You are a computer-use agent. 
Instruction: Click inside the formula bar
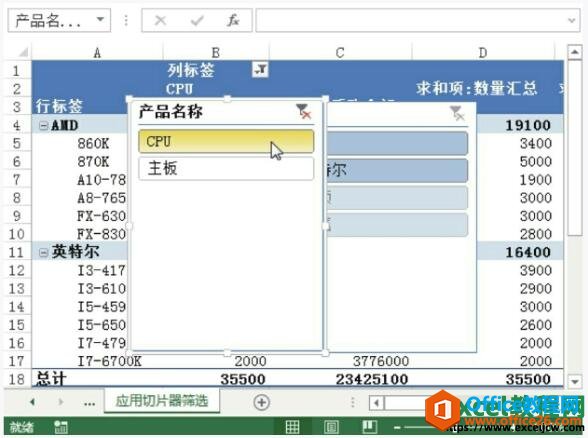pyautogui.click(x=411, y=20)
